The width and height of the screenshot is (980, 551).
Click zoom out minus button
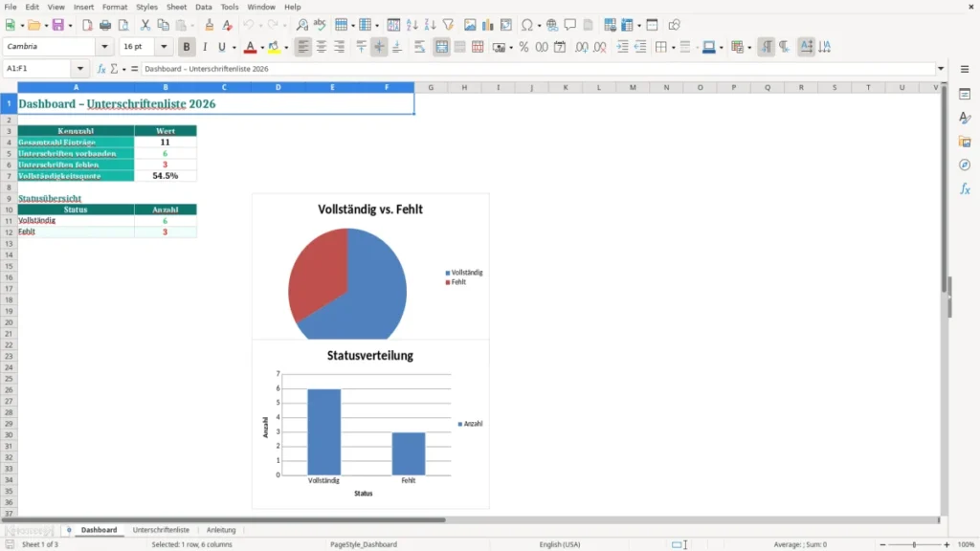[x=882, y=544]
